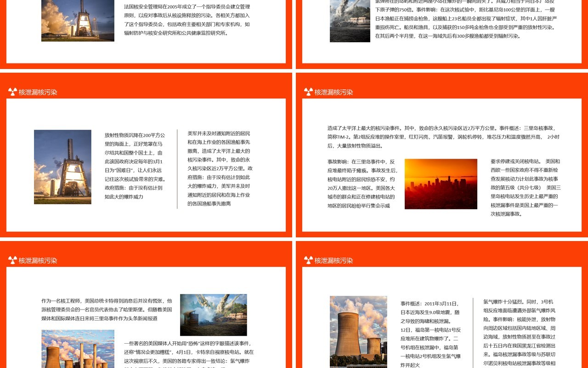588x368 pixels.
Task: Click text block starting 事故影响：在三里岛事件中
Action: click(363, 184)
